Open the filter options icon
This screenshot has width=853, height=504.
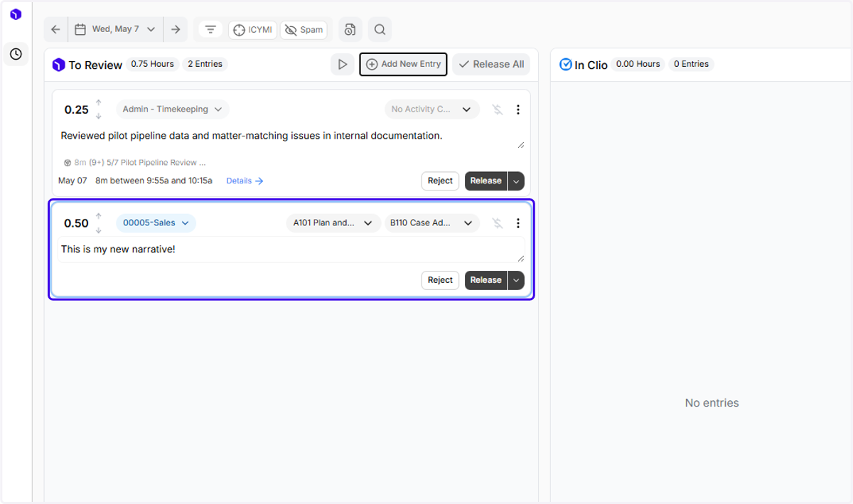click(210, 29)
